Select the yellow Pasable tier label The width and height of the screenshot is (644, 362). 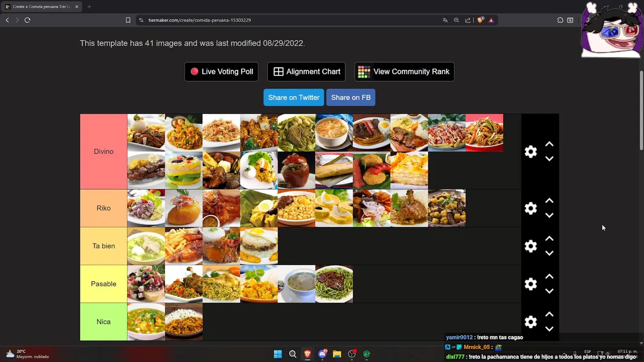(x=104, y=284)
